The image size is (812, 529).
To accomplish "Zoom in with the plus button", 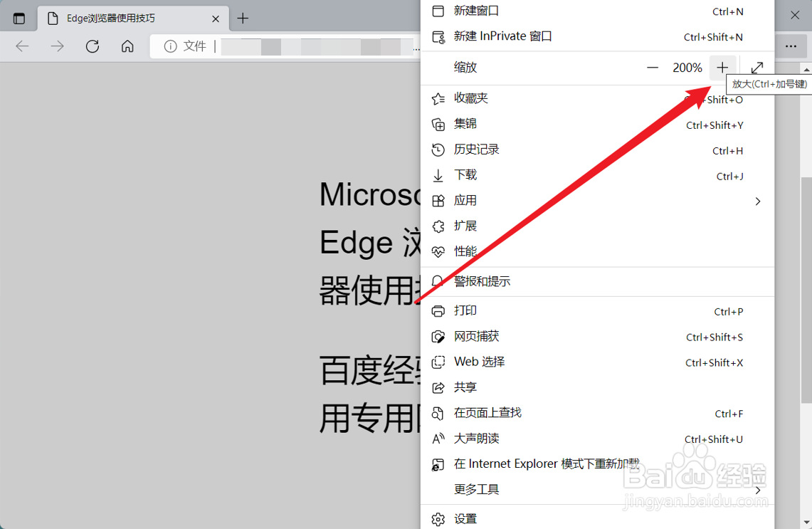I will coord(722,68).
